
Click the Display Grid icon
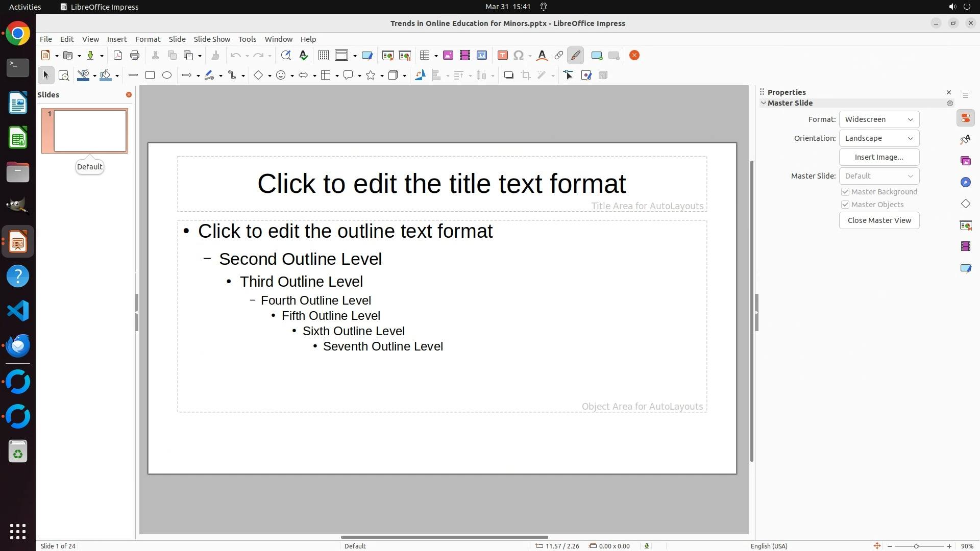click(x=324, y=56)
